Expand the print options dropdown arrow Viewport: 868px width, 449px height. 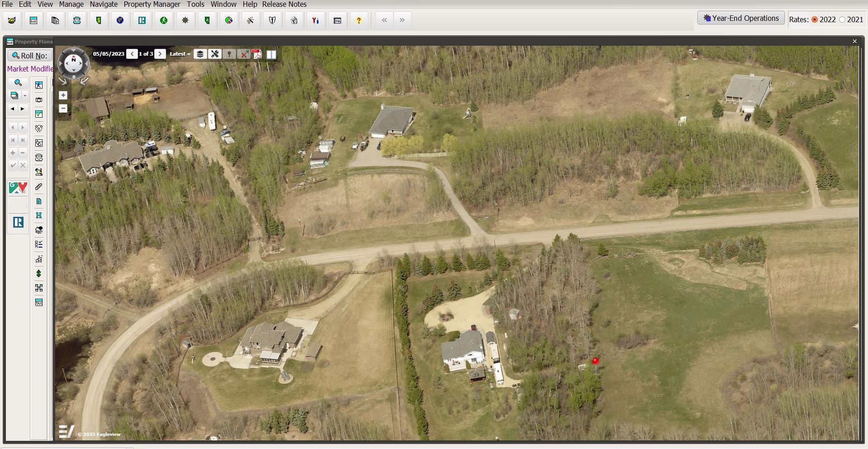point(25,95)
